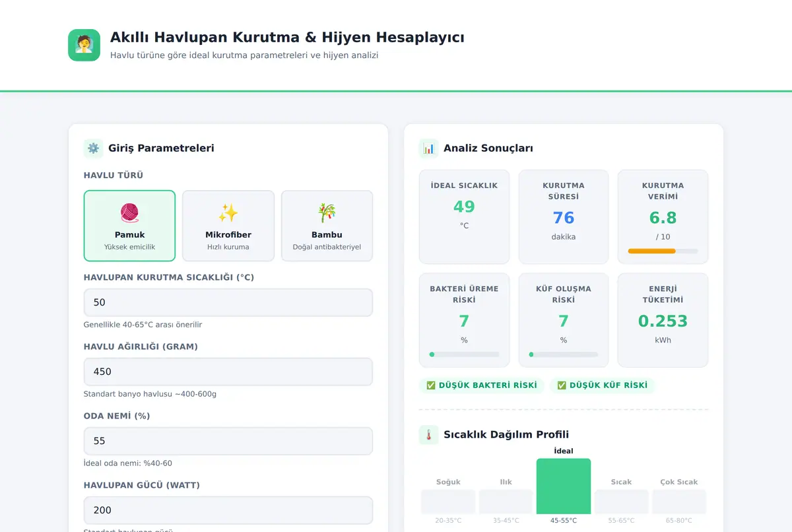Screen dimensions: 792x532
Task: Click the 0.253 kWh energy value
Action: pyautogui.click(x=663, y=321)
